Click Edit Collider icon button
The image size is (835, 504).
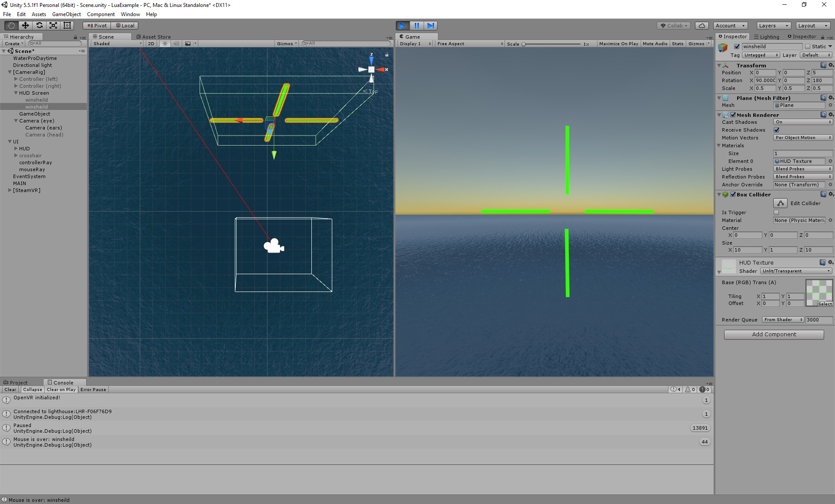point(780,203)
